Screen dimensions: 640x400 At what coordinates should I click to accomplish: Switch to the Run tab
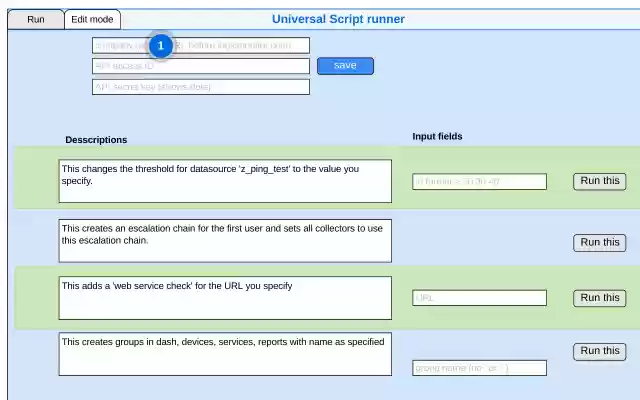36,19
